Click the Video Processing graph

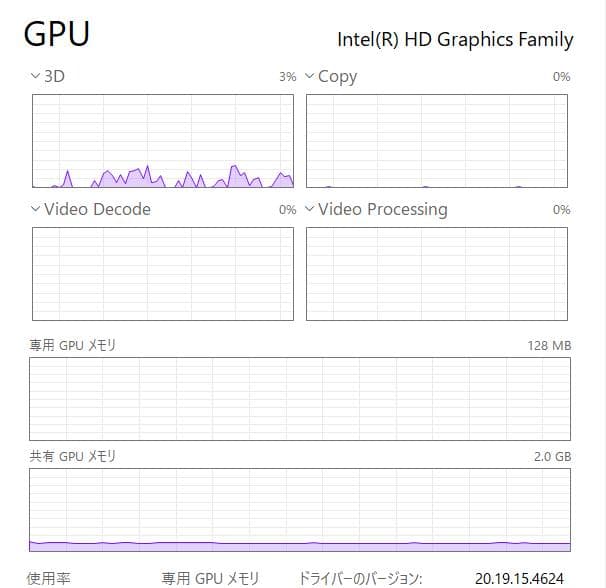[436, 274]
